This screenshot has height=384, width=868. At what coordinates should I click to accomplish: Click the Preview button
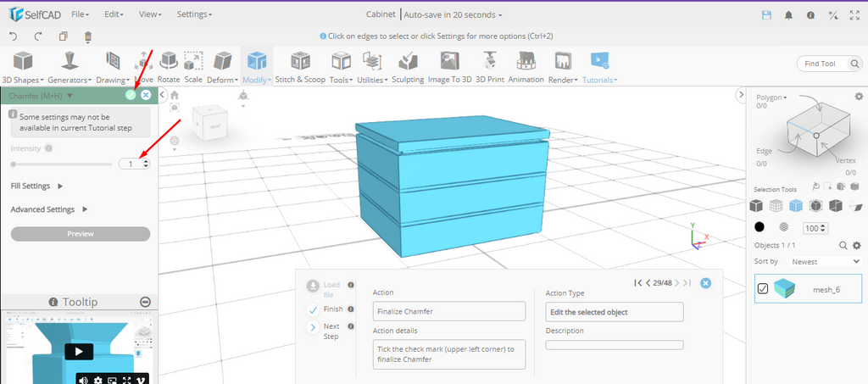[x=81, y=234]
